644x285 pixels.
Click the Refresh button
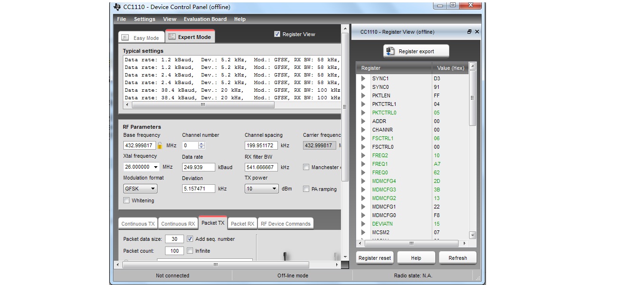click(458, 258)
